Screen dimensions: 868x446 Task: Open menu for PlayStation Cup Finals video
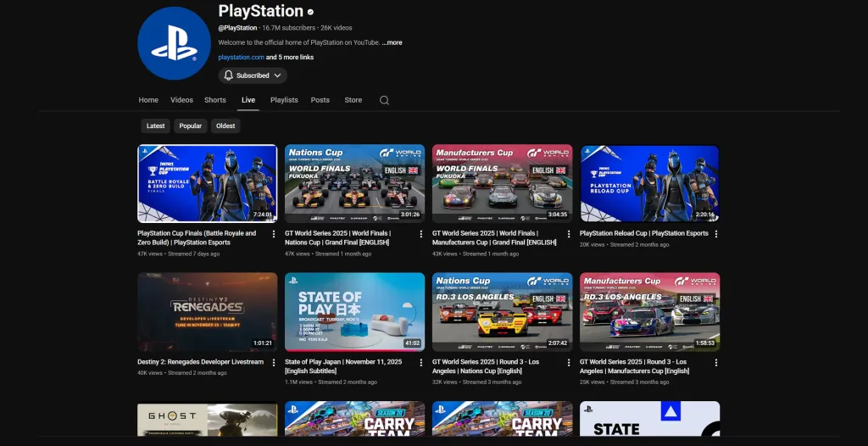pyautogui.click(x=274, y=234)
